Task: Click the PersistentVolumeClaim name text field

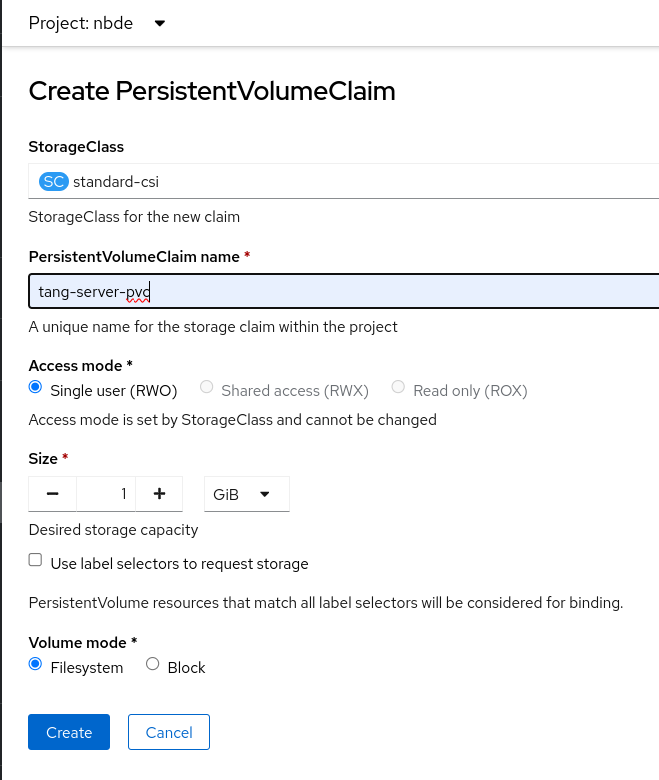Action: [340, 292]
